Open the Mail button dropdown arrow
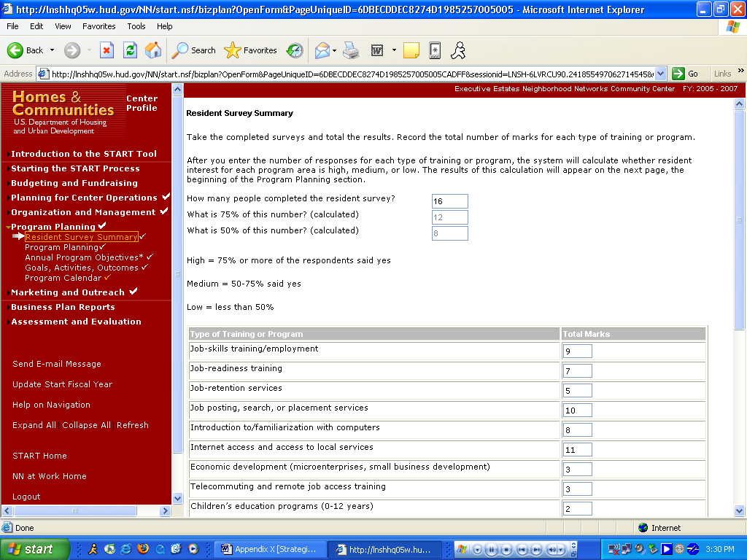The height and width of the screenshot is (560, 747). (334, 50)
